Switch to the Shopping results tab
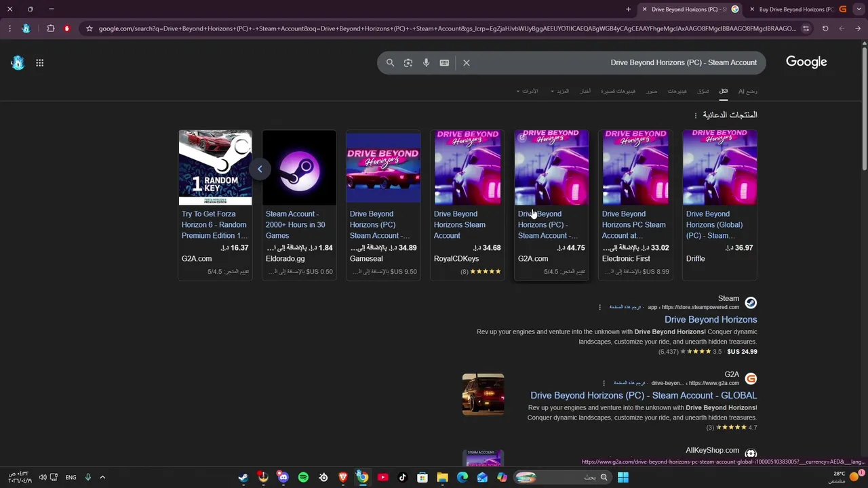 (x=703, y=91)
